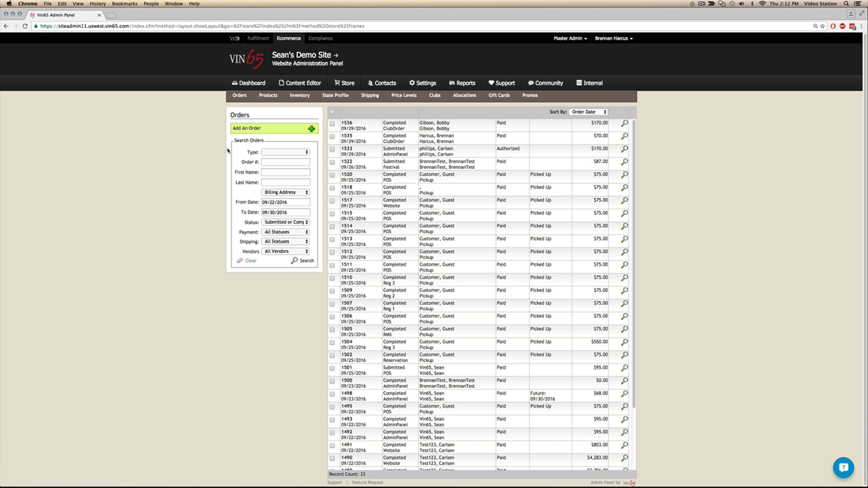Click the From Date field

[x=286, y=202]
